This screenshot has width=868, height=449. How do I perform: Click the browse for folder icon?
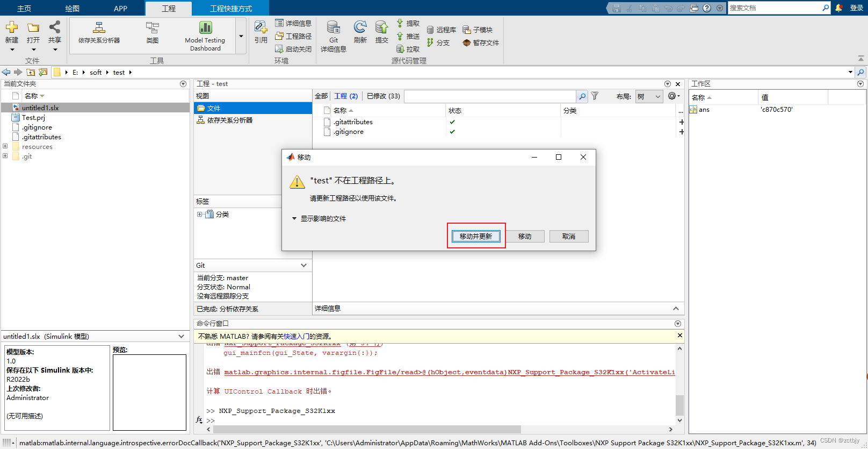(x=43, y=72)
